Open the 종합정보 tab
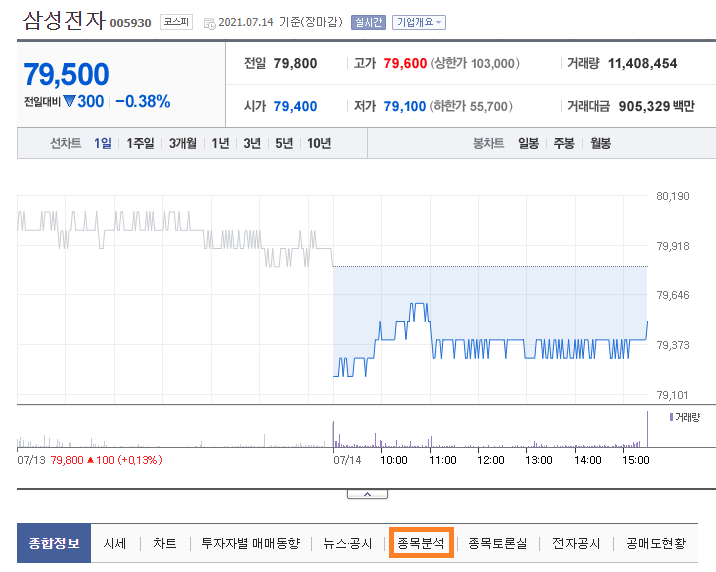The width and height of the screenshot is (716, 572). 54,543
